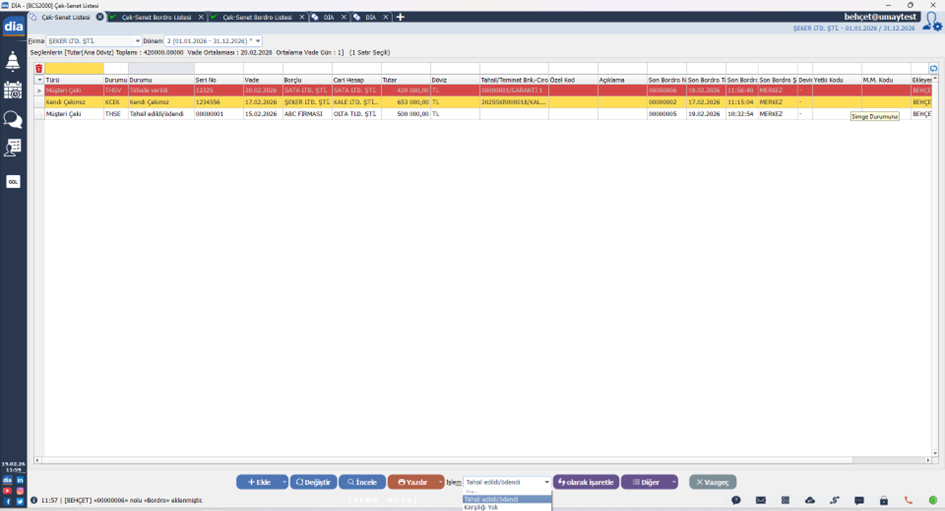
Task: Click the user profile icon at top right
Action: [932, 21]
